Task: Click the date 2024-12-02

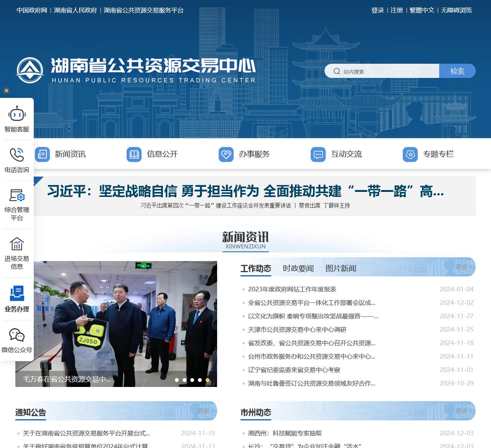Action: click(x=456, y=303)
